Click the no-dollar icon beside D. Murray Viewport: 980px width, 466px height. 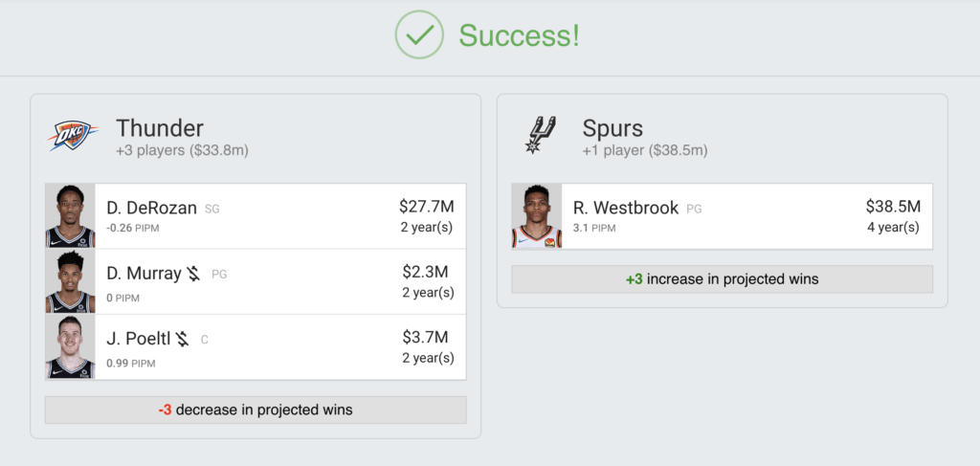click(x=193, y=273)
